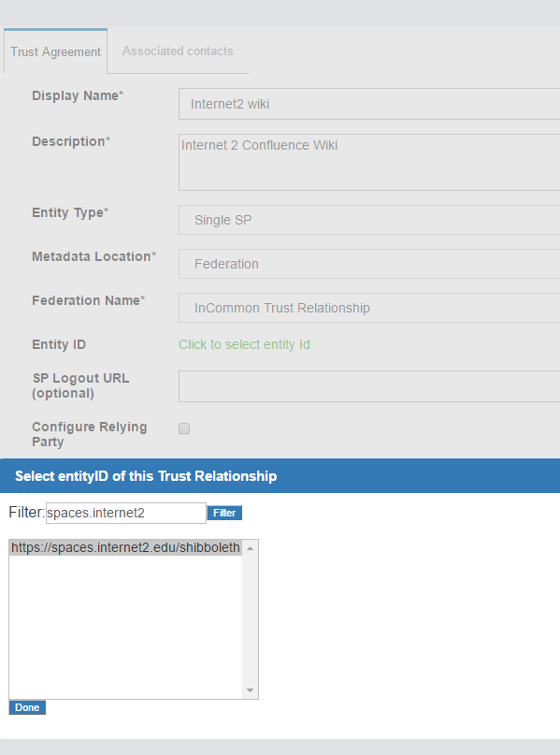Click the Display Name field with Internet2 wiki
The height and width of the screenshot is (755, 560).
369,104
